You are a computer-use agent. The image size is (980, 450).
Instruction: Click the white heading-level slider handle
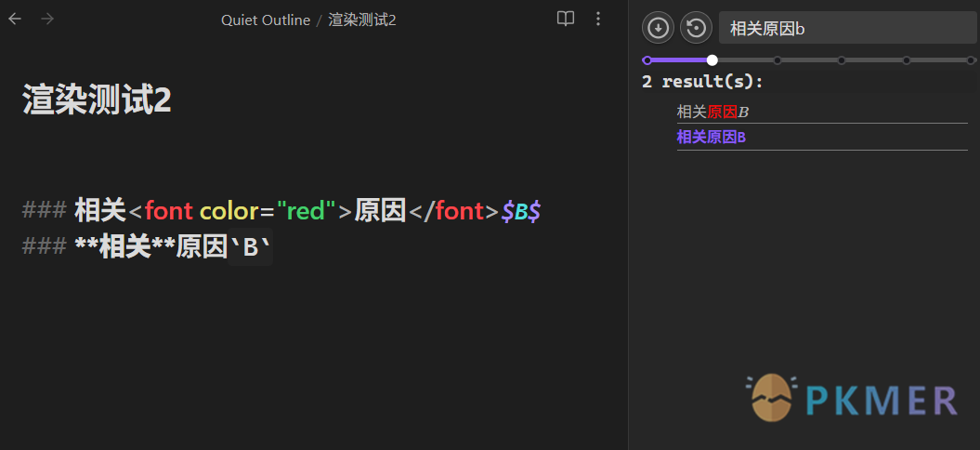point(712,60)
